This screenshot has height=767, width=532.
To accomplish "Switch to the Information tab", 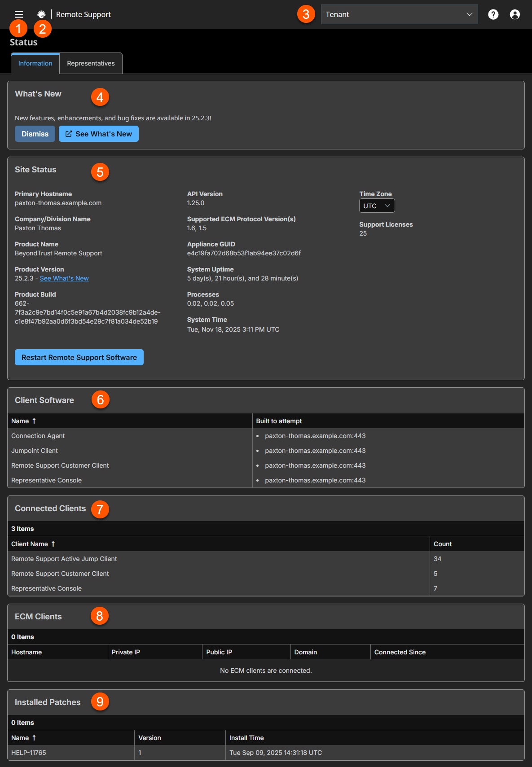I will pyautogui.click(x=35, y=63).
